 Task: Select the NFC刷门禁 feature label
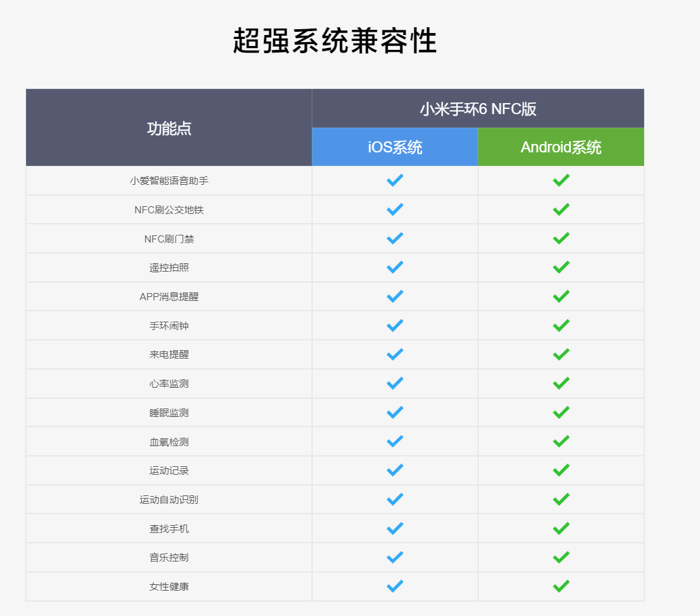[x=169, y=239]
